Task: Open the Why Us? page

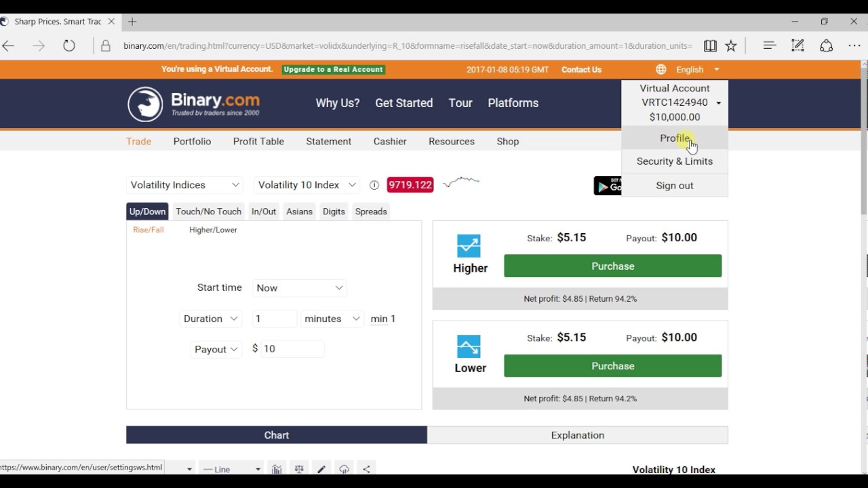Action: point(338,103)
